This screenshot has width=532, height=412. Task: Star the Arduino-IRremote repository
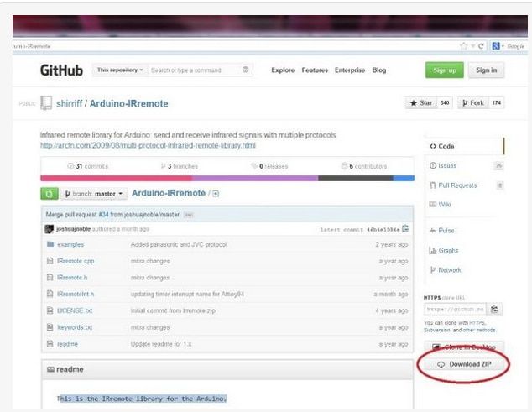[x=421, y=103]
